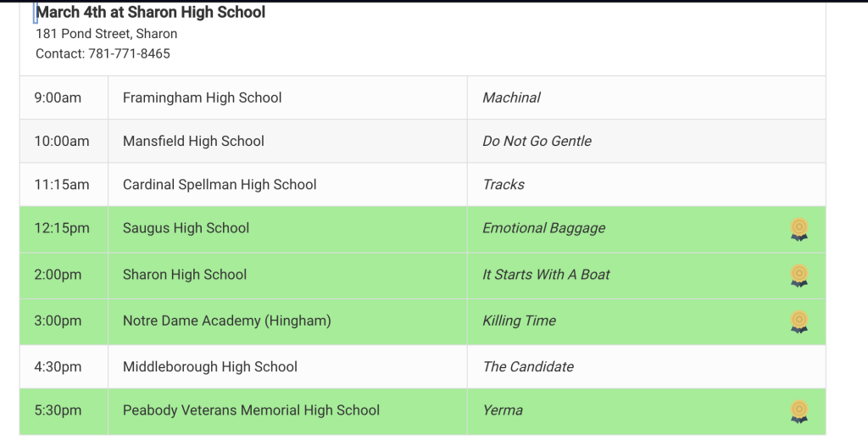Click the 181 Pond Street, Sharon address
Image resolution: width=868 pixels, height=446 pixels.
(x=107, y=34)
